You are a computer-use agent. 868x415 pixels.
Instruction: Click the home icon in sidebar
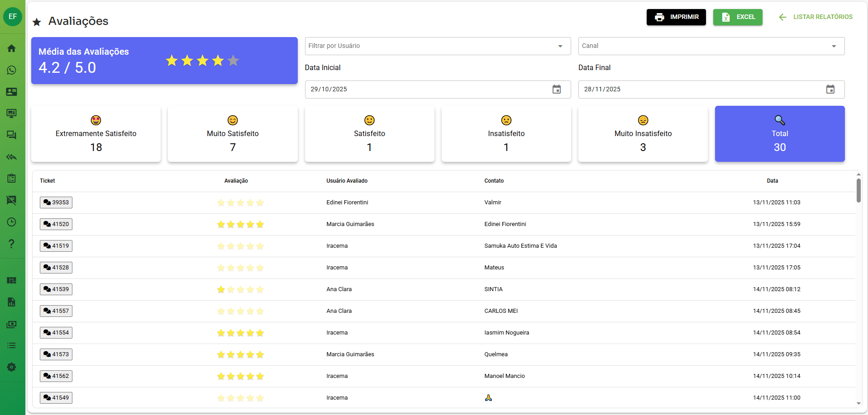pyautogui.click(x=12, y=48)
